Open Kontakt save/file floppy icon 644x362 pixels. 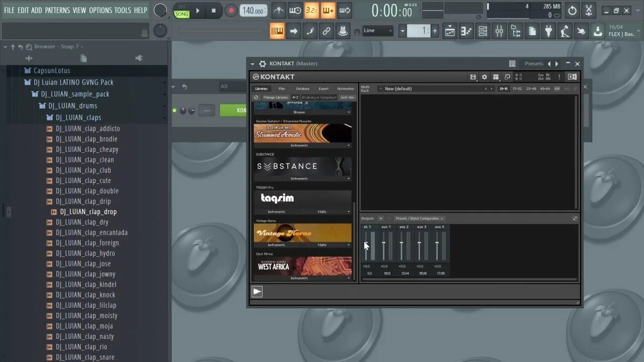coord(473,77)
